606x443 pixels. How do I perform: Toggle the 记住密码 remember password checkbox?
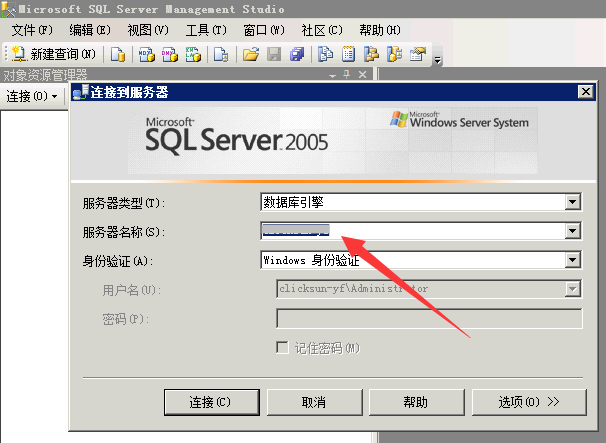(x=283, y=348)
